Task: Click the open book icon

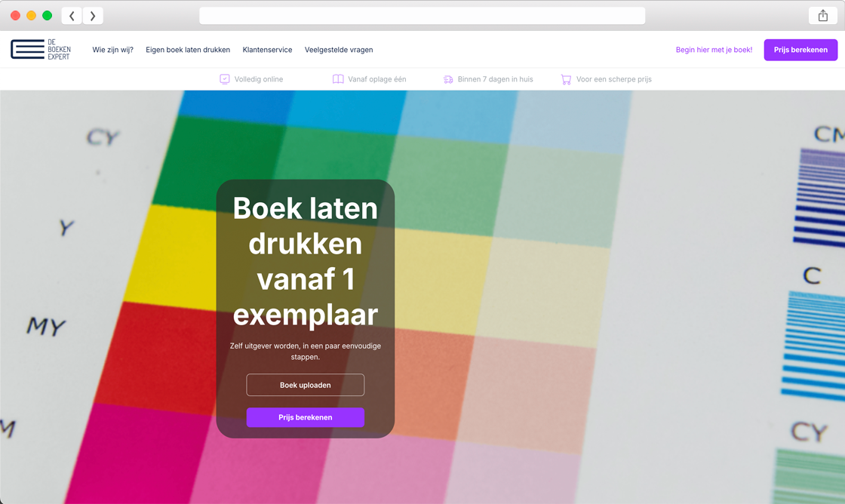Action: point(338,79)
